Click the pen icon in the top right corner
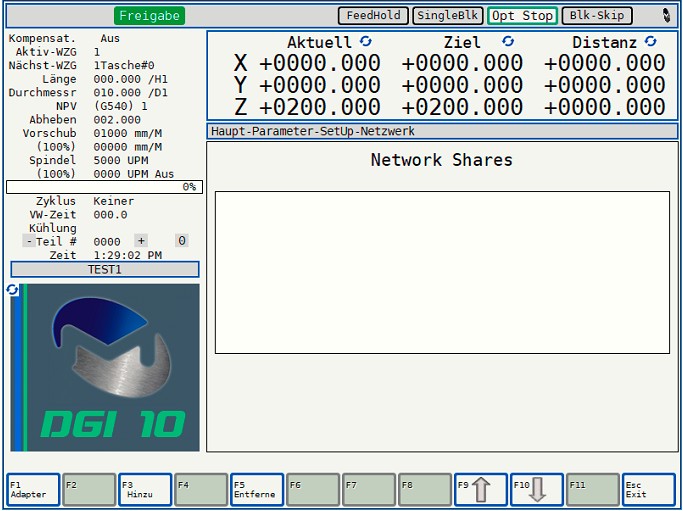This screenshot has height=511, width=683. 666,15
